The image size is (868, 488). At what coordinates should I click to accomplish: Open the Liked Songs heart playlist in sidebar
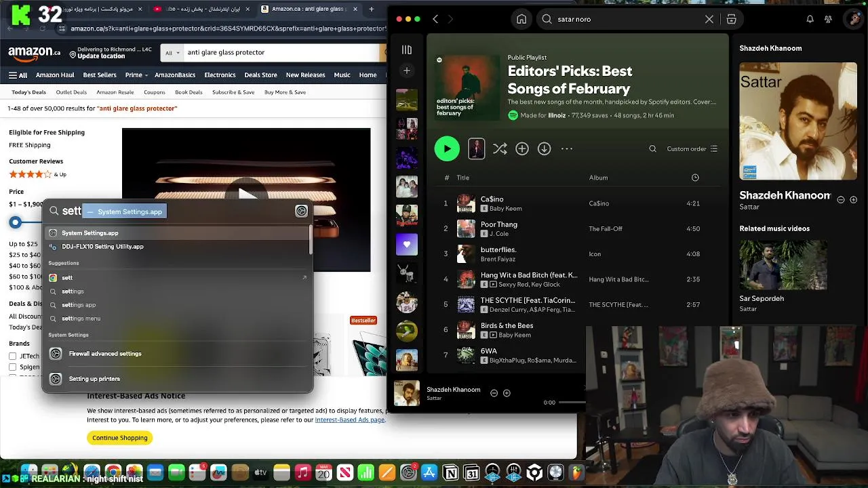click(407, 244)
